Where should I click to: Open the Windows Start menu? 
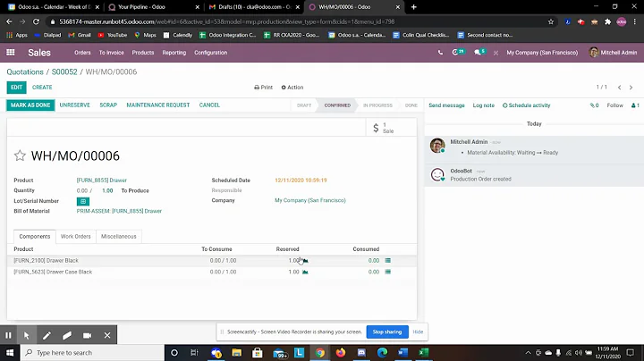click(10, 353)
